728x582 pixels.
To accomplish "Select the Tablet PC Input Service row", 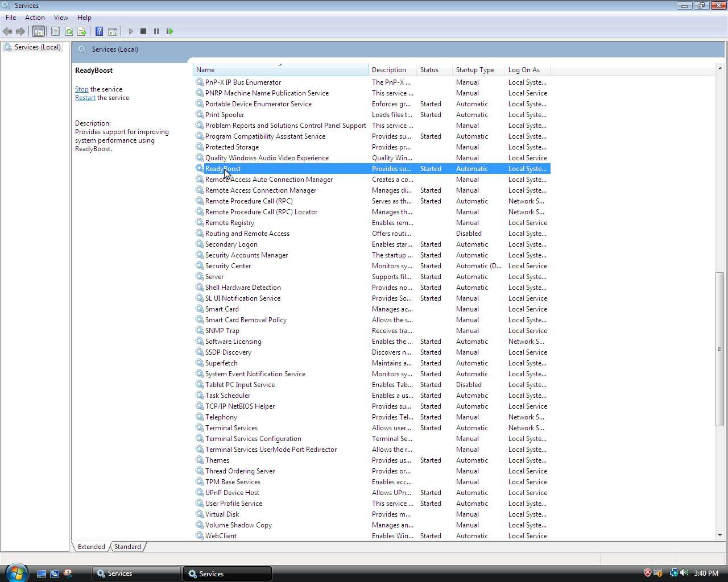I will click(x=371, y=385).
